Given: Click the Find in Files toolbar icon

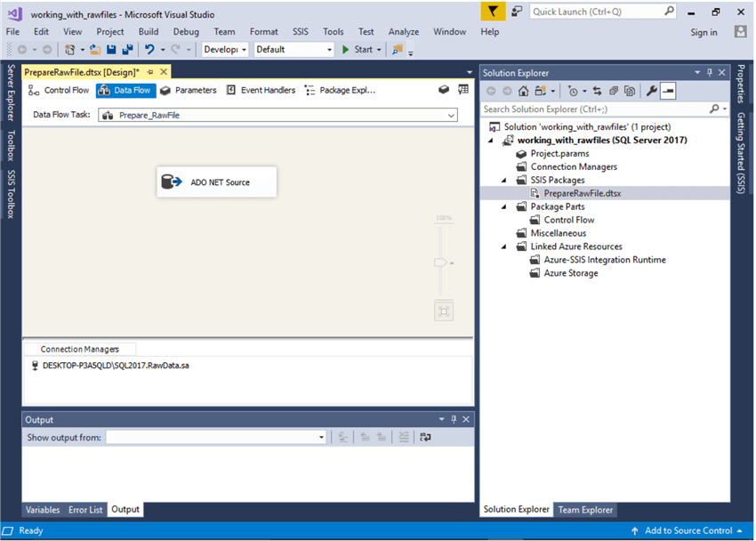Looking at the screenshot, I should click(x=398, y=49).
